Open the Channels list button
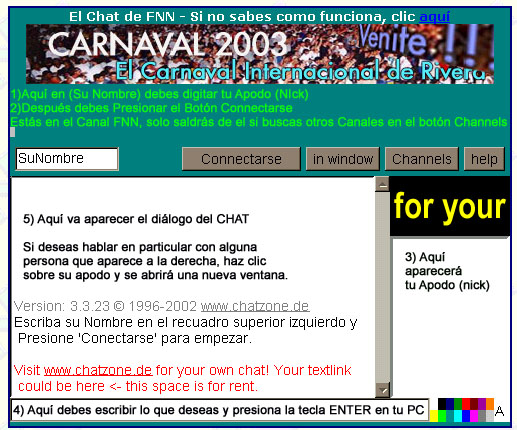The width and height of the screenshot is (517, 430). pyautogui.click(x=422, y=159)
